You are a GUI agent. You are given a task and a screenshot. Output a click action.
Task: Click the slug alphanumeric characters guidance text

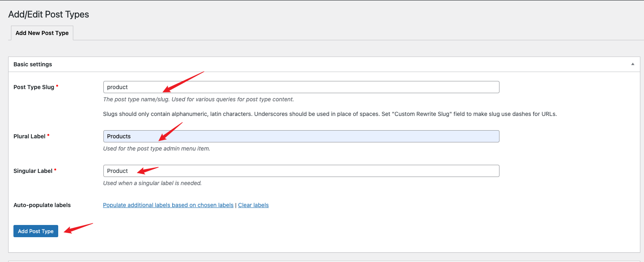tap(330, 114)
